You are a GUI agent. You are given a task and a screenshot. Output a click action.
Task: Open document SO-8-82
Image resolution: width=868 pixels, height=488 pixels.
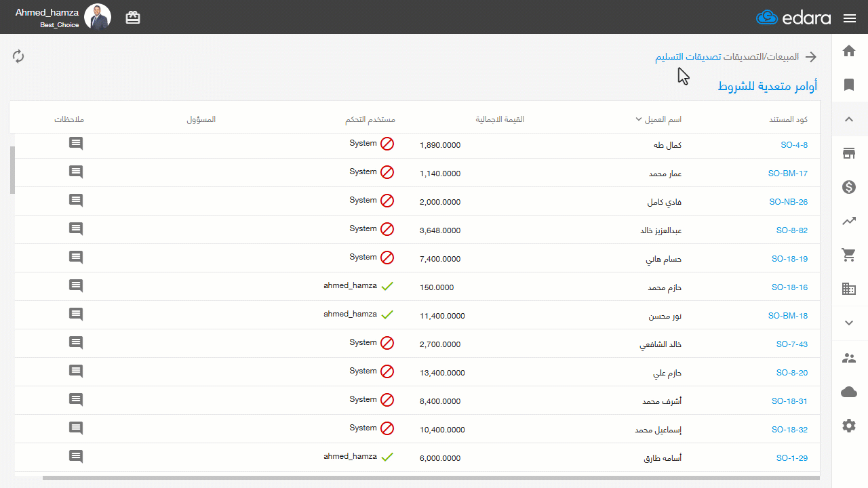(792, 230)
